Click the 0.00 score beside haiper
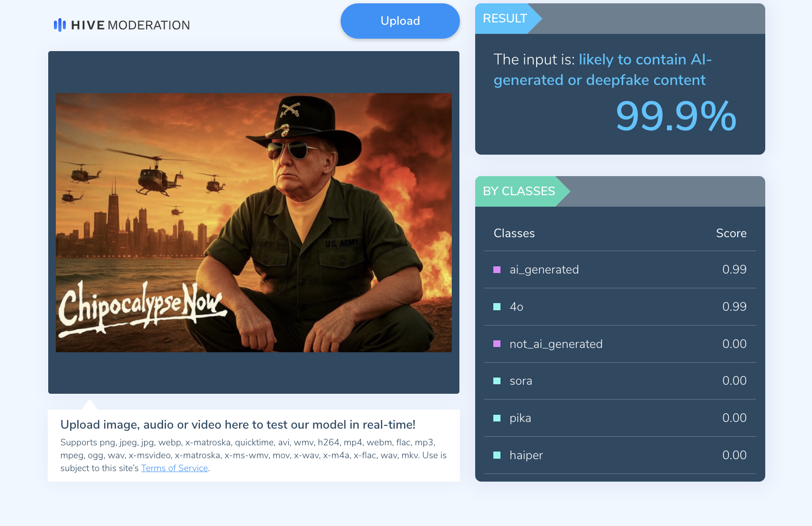The height and width of the screenshot is (526, 812). click(734, 455)
